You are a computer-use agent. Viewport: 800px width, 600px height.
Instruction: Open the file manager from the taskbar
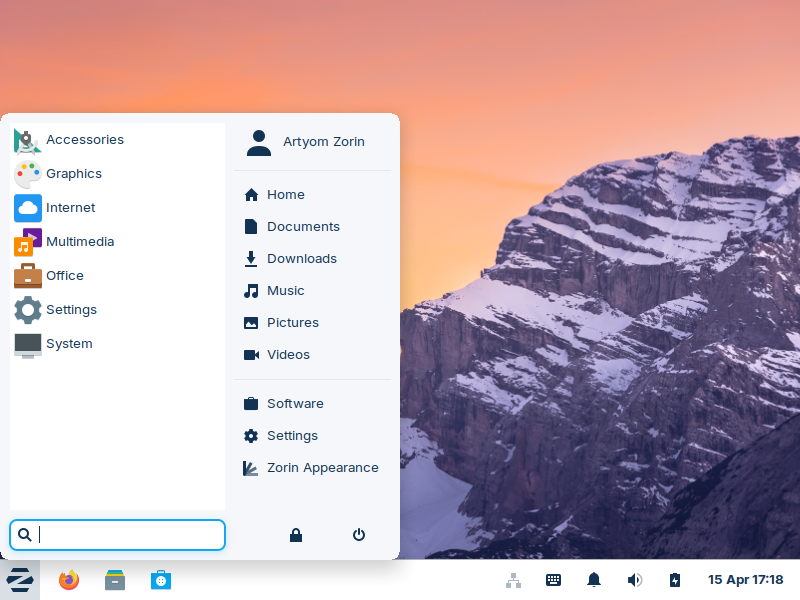pyautogui.click(x=114, y=580)
